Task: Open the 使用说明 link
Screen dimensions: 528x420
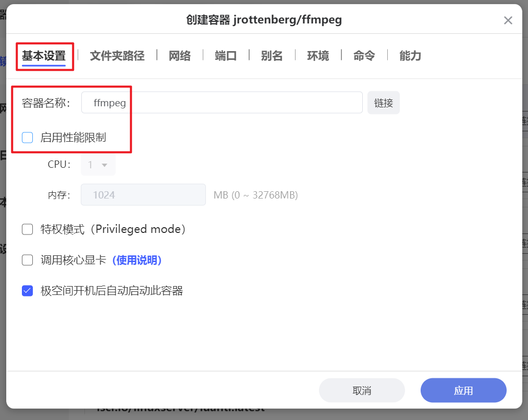Action: tap(137, 260)
